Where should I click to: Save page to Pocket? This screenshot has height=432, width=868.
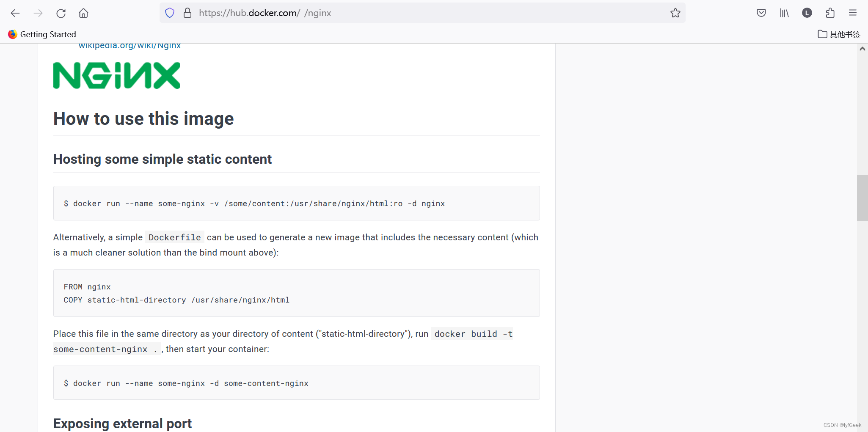click(761, 13)
